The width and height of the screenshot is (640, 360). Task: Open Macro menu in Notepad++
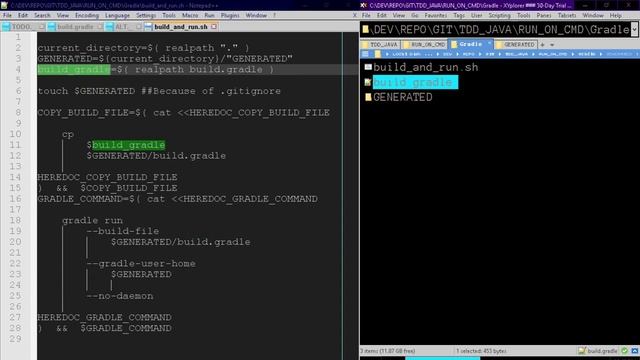190,16
